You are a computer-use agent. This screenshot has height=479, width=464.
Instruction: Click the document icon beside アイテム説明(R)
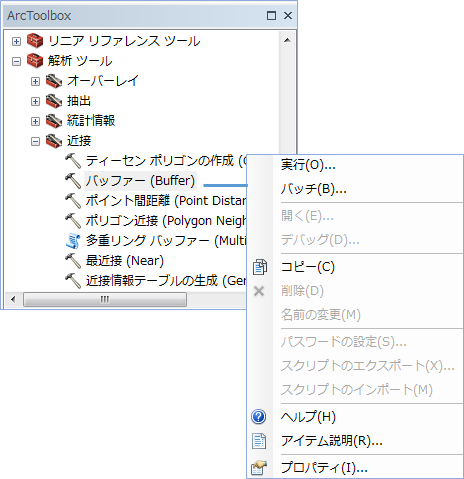point(259,441)
